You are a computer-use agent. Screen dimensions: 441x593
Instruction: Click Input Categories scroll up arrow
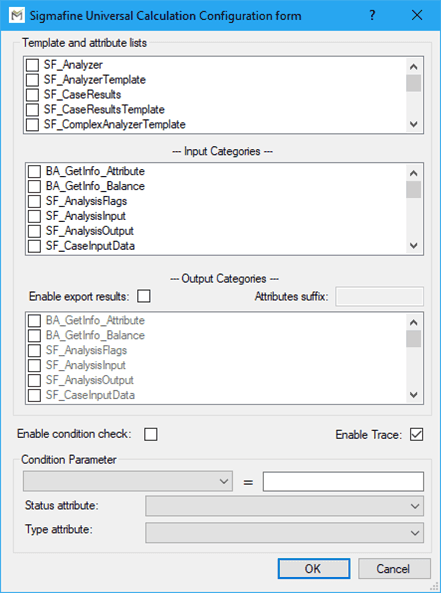413,173
